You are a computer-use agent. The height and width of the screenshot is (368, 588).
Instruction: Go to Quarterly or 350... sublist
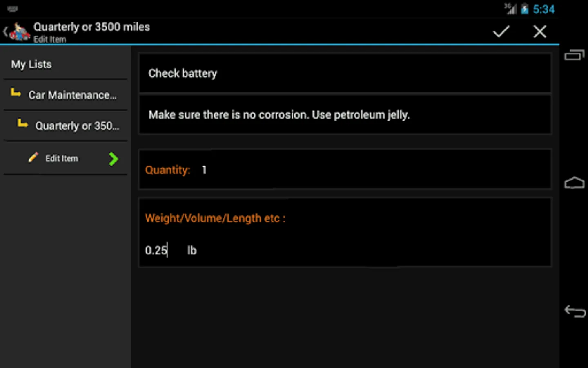pos(77,126)
